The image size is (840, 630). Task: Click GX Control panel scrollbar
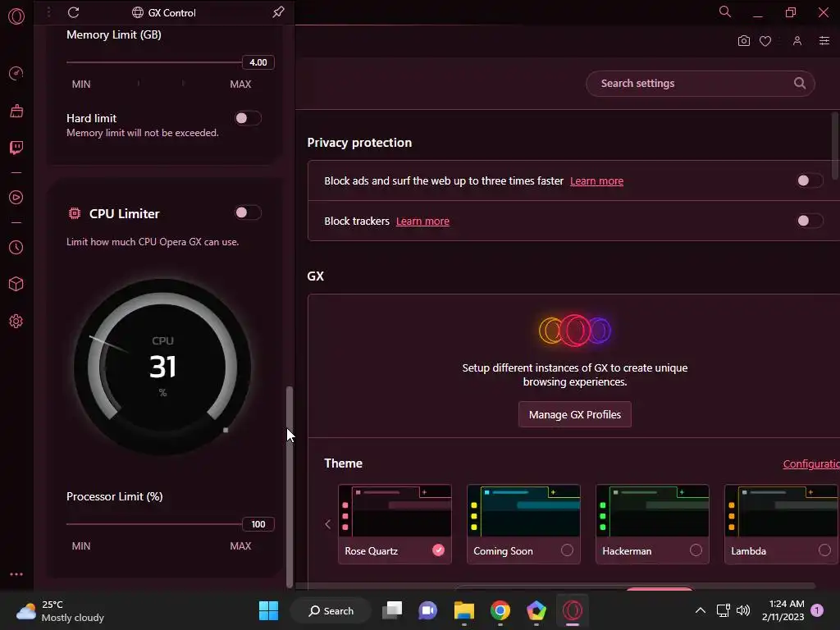290,486
